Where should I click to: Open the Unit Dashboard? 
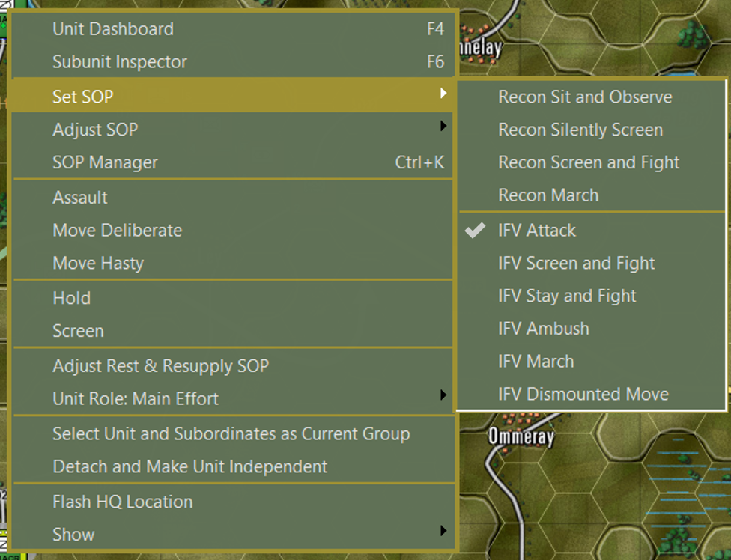(x=112, y=29)
